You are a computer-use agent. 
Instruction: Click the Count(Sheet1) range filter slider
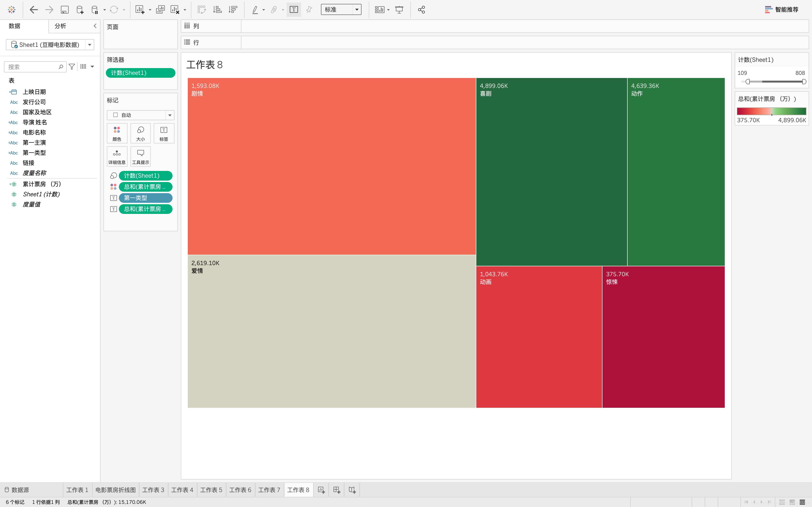(x=775, y=82)
